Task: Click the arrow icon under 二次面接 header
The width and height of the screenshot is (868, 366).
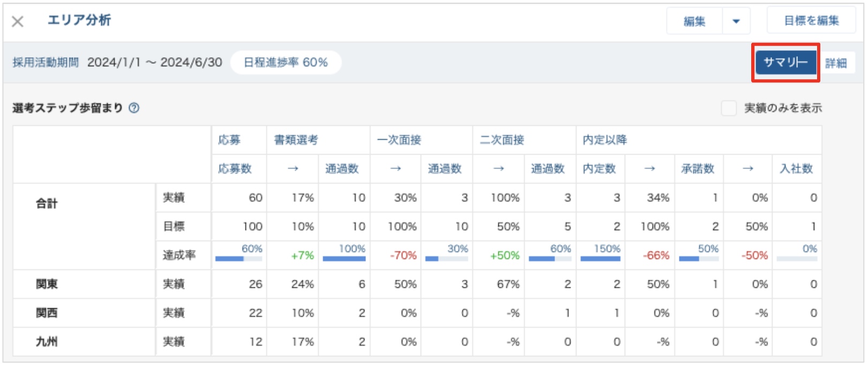Action: pos(498,169)
